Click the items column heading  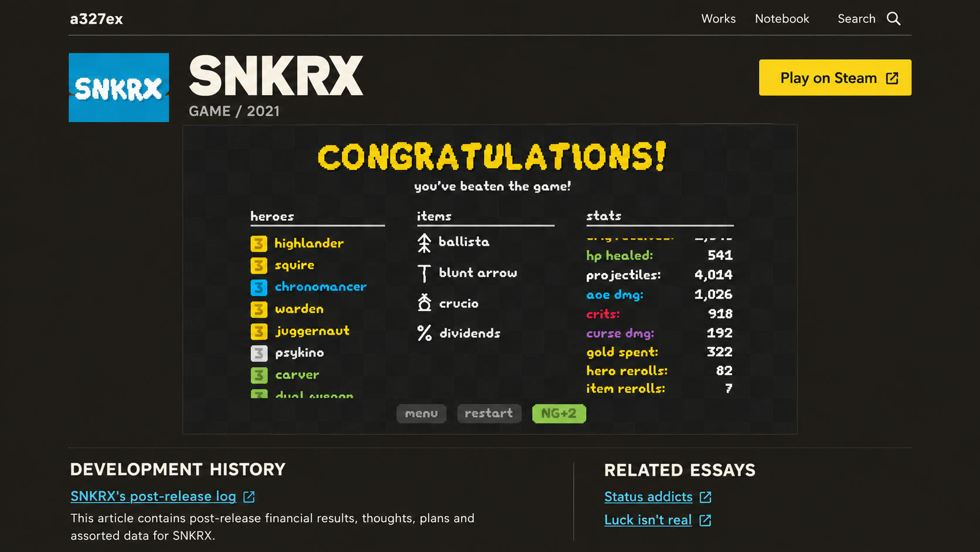click(x=434, y=216)
